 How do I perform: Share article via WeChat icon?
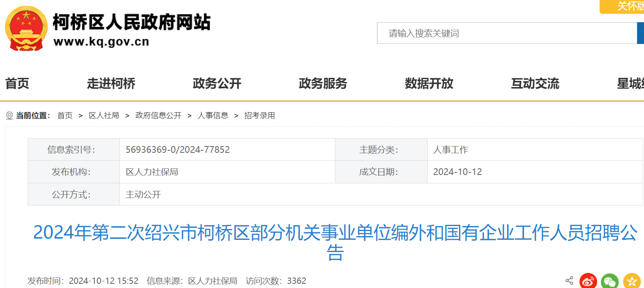(x=610, y=281)
